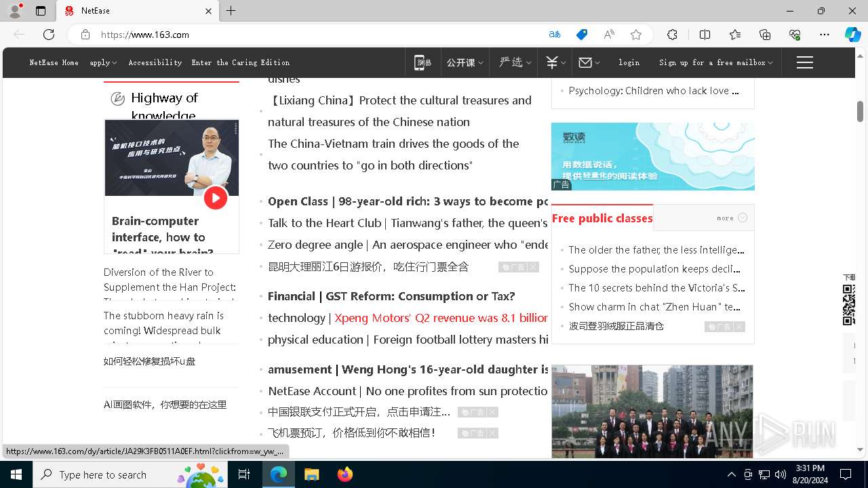This screenshot has width=868, height=488.
Task: Open the Collections icon
Action: [765, 35]
